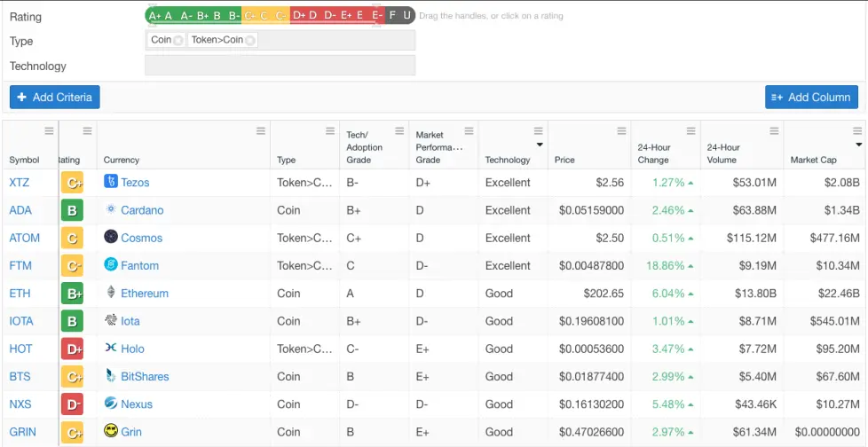Open the GRIN symbol link

23,432
